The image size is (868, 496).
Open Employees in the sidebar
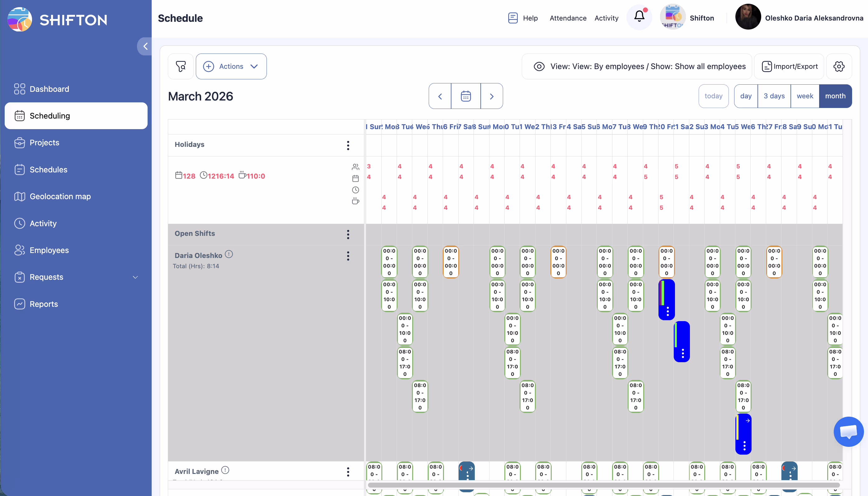point(49,250)
